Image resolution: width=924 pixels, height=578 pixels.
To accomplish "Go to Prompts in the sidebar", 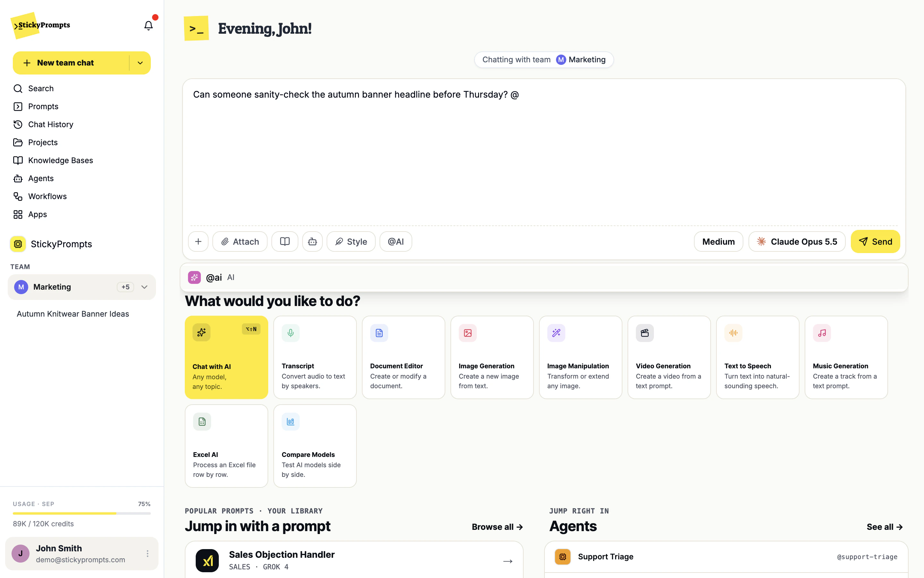I will point(82,106).
